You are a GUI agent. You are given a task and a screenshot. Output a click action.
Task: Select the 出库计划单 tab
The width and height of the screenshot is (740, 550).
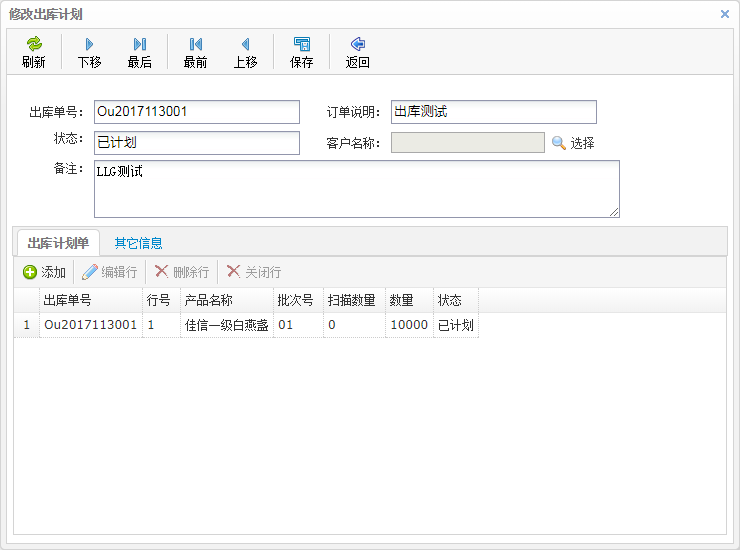click(58, 242)
